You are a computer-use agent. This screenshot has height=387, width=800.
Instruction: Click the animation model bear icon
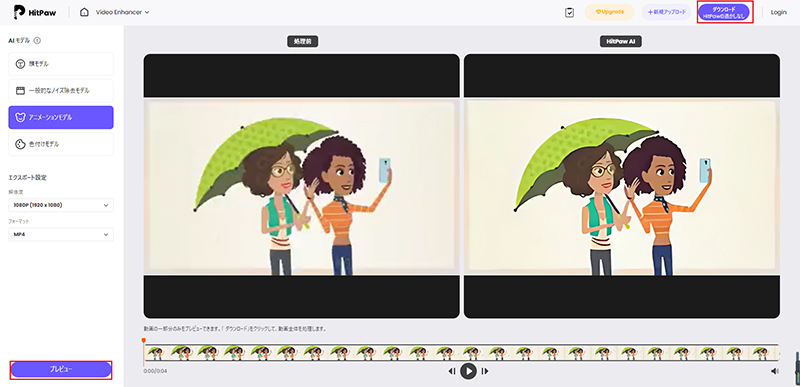point(20,117)
